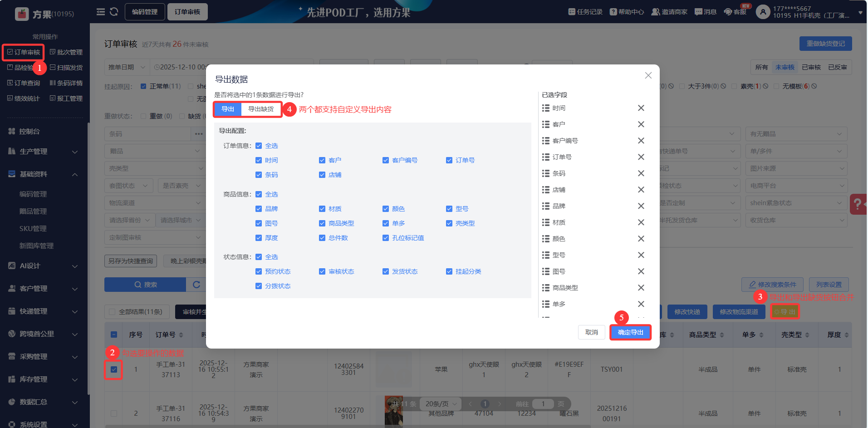The image size is (868, 428).
Task: Open 列表设置 button
Action: coord(829,285)
